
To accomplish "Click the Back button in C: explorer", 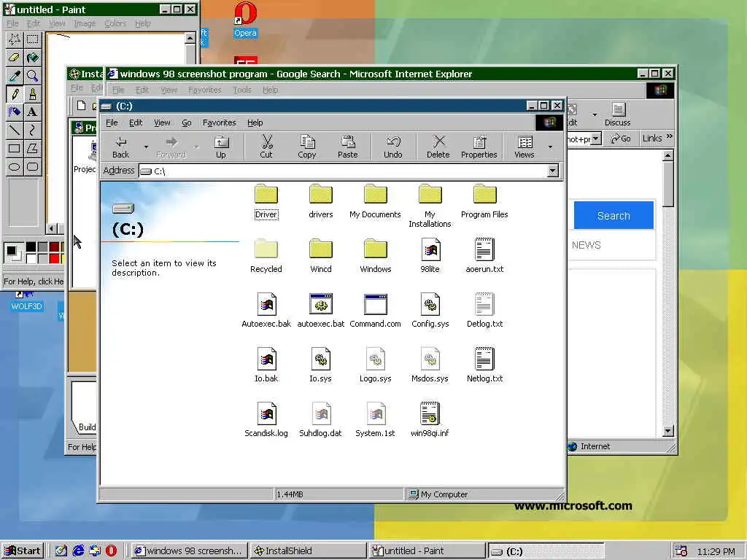I will (x=120, y=147).
